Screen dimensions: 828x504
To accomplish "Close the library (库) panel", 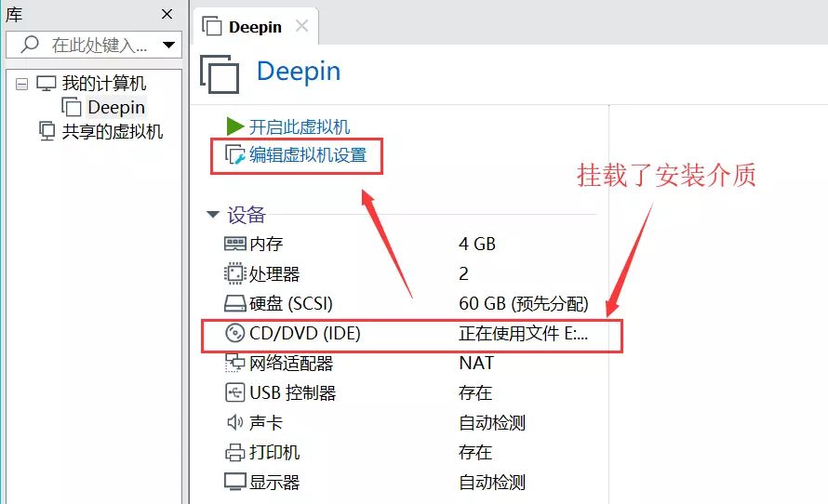I will click(167, 14).
